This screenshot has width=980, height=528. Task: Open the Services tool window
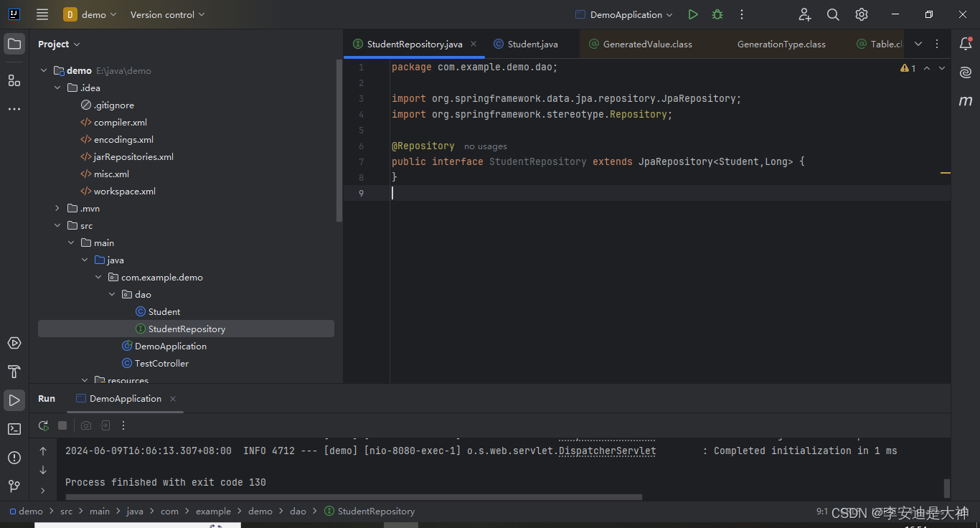click(14, 343)
